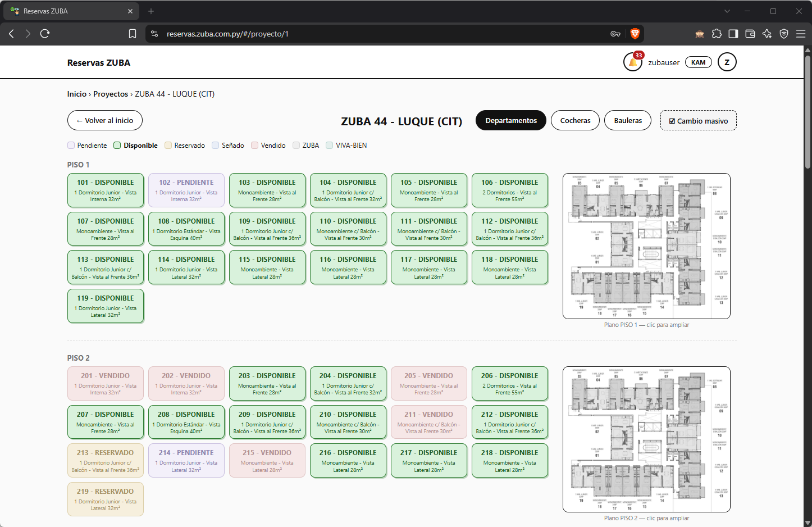Open the tab search chevron

click(727, 11)
